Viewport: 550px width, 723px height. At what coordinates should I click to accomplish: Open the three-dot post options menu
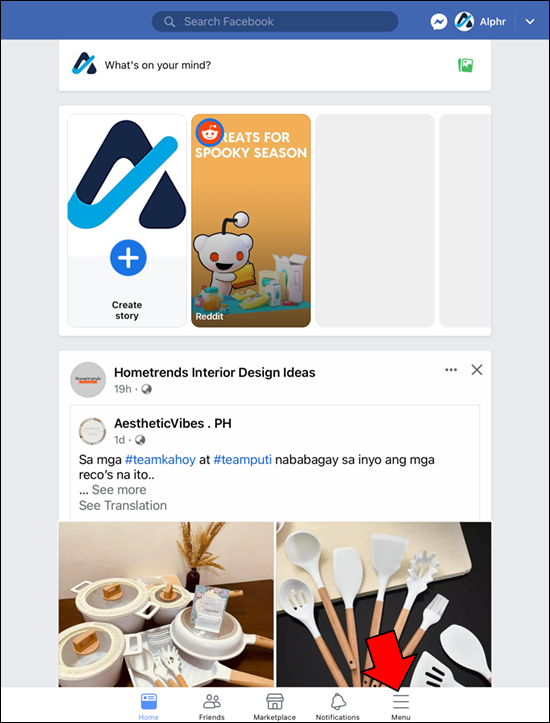pyautogui.click(x=451, y=370)
